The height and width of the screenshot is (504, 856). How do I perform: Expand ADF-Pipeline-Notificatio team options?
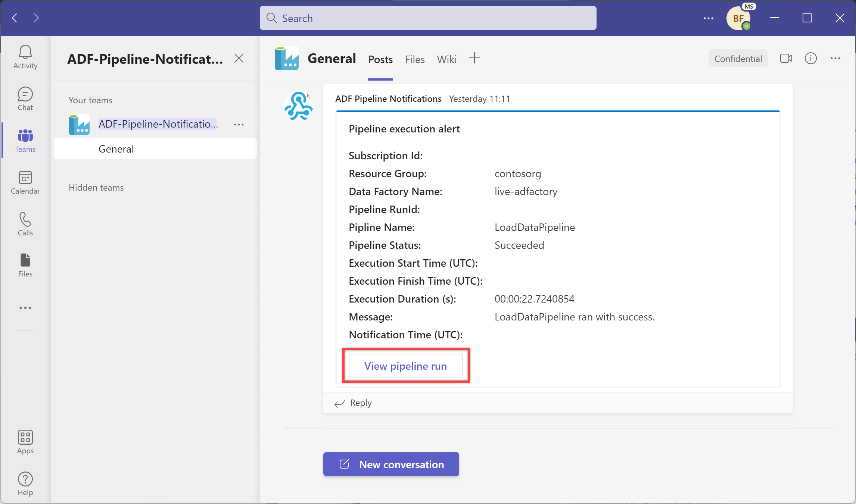pos(239,124)
